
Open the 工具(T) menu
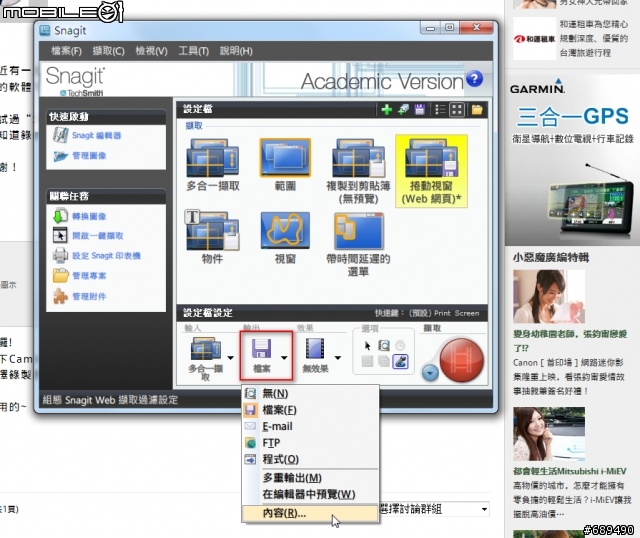click(x=193, y=51)
